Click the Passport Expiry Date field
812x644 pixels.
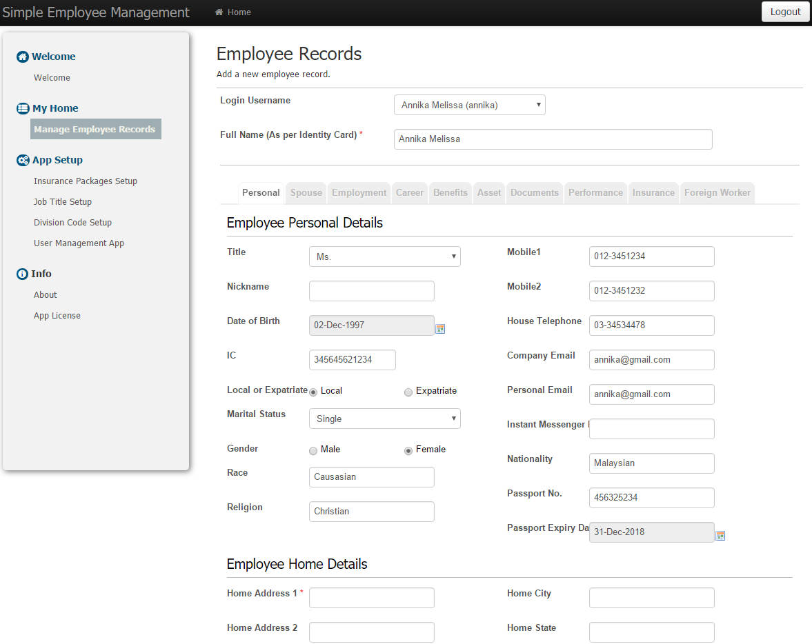(651, 532)
